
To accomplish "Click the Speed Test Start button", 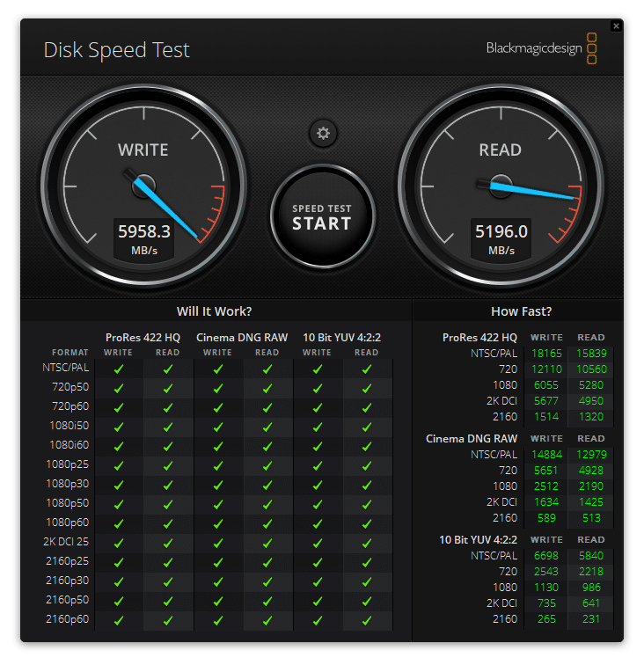I will tap(322, 216).
